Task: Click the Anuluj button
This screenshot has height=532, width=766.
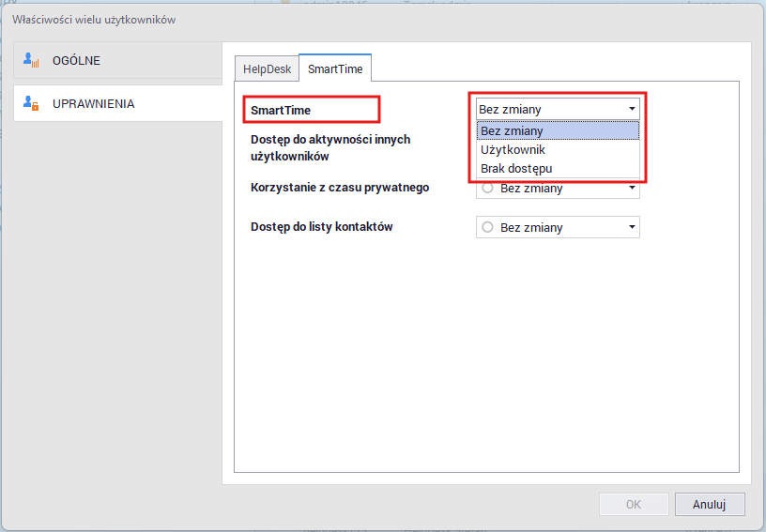Action: 710,504
